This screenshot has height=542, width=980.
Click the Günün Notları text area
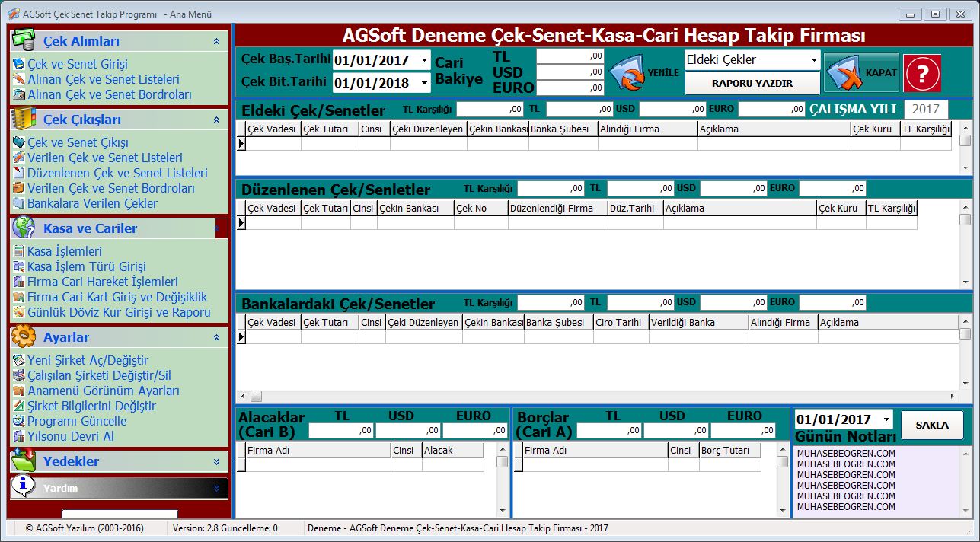(876, 481)
